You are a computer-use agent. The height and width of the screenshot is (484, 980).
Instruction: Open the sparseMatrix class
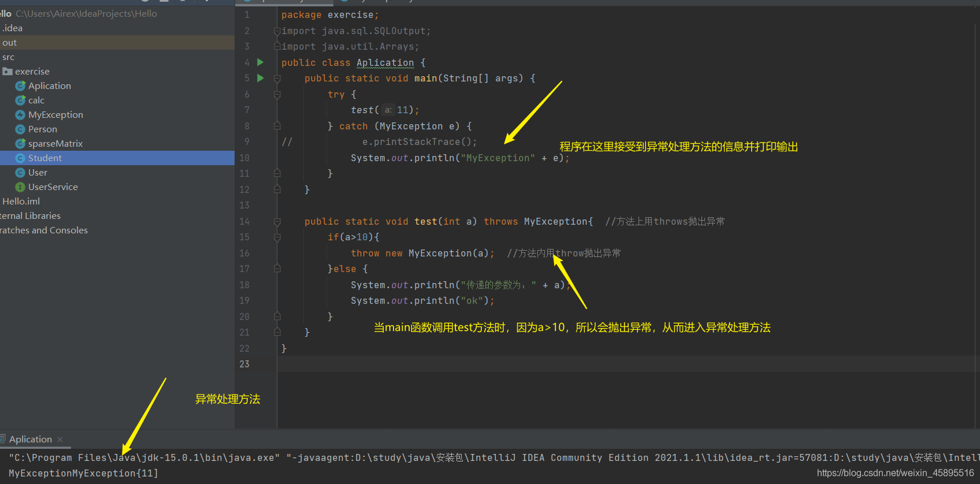55,143
